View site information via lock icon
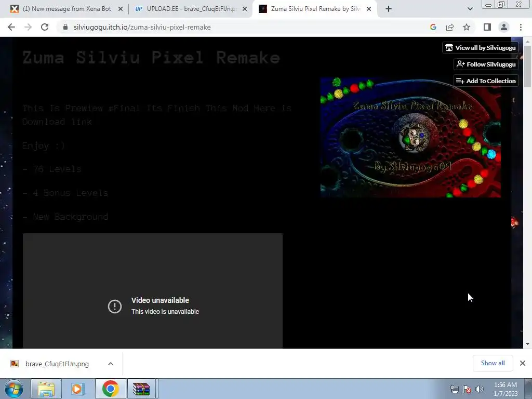Image resolution: width=532 pixels, height=399 pixels. click(65, 27)
